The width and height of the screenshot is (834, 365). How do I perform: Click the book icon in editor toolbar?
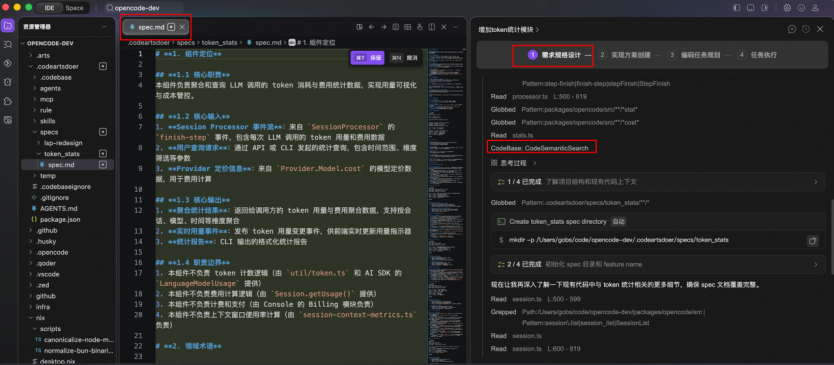pos(395,27)
